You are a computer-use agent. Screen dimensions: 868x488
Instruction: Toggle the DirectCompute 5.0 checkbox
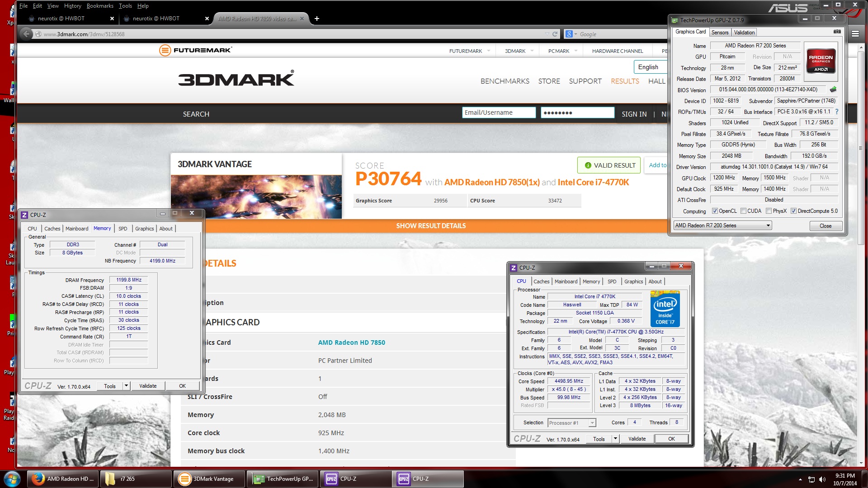point(793,211)
